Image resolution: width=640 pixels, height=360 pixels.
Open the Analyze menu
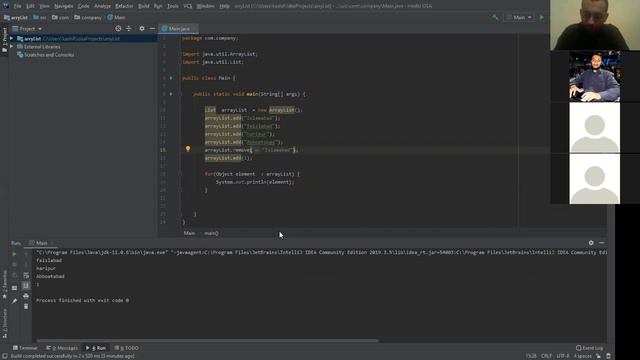(102, 6)
